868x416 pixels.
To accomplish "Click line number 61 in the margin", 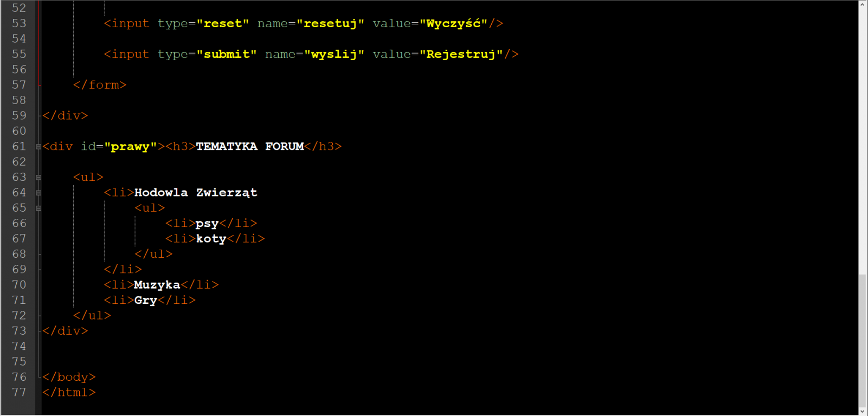I will [19, 146].
